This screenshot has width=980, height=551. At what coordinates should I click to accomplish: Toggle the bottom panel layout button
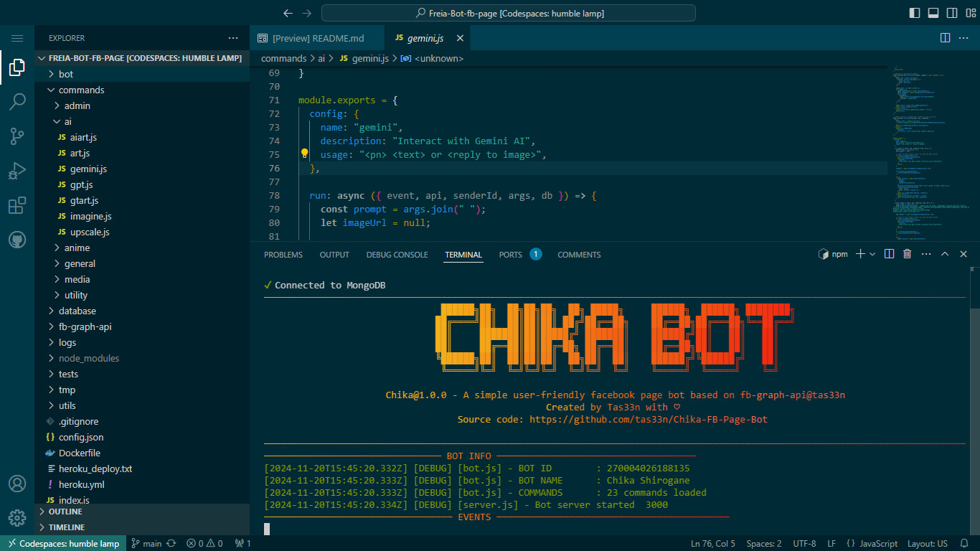click(933, 13)
